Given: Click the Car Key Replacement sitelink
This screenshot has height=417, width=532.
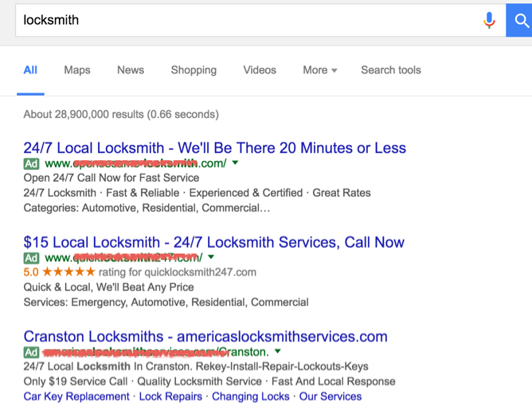Looking at the screenshot, I should pos(77,396).
